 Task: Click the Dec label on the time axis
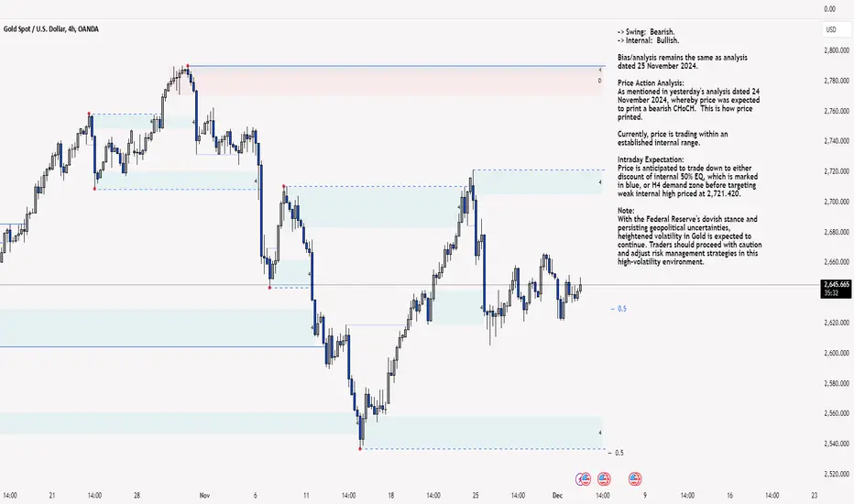pyautogui.click(x=557, y=496)
